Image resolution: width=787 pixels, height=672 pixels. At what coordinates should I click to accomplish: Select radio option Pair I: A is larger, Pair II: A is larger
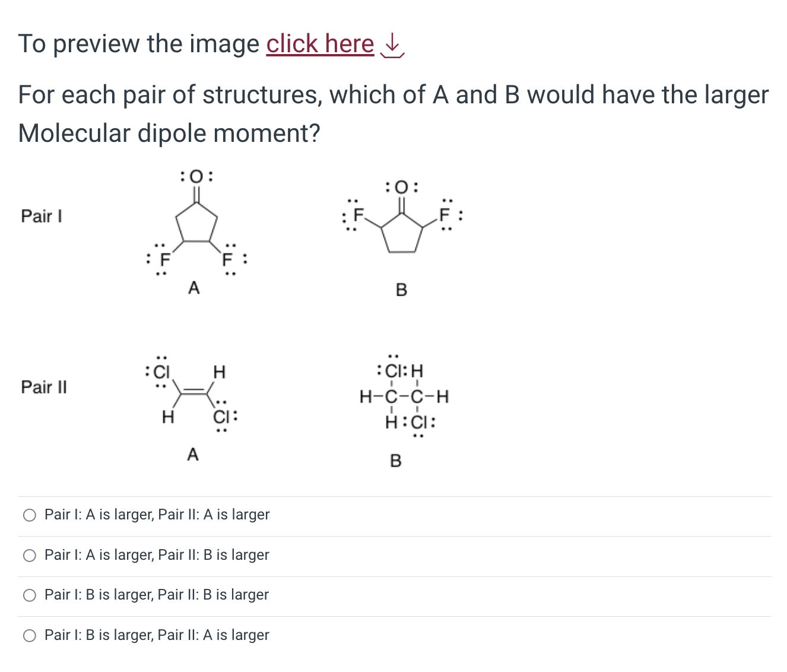(x=29, y=515)
